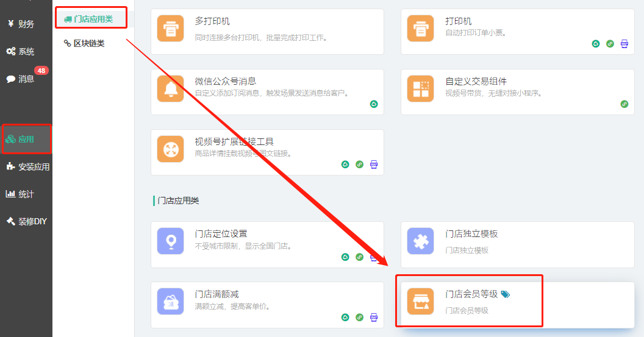Click 微信公众号消息 card's teal platform icon

374,104
